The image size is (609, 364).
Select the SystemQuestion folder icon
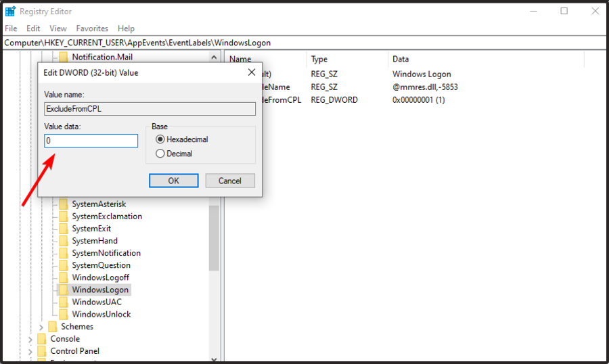point(64,265)
